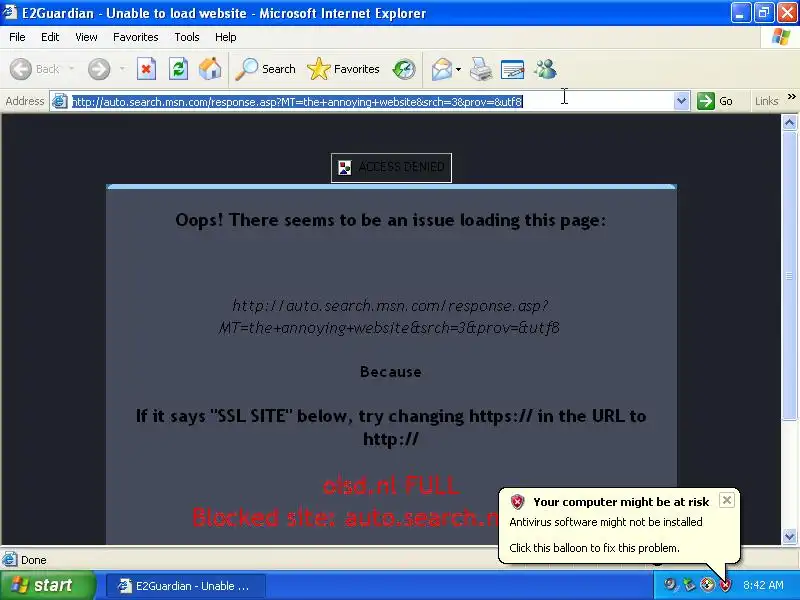The height and width of the screenshot is (600, 800).
Task: Click the scrollbar down arrow
Action: [789, 536]
